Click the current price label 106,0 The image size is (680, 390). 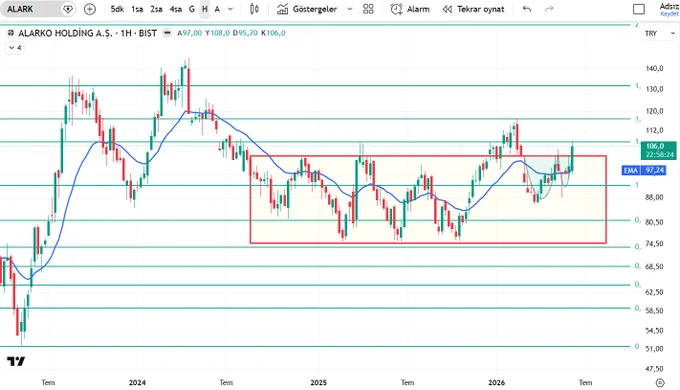click(658, 150)
